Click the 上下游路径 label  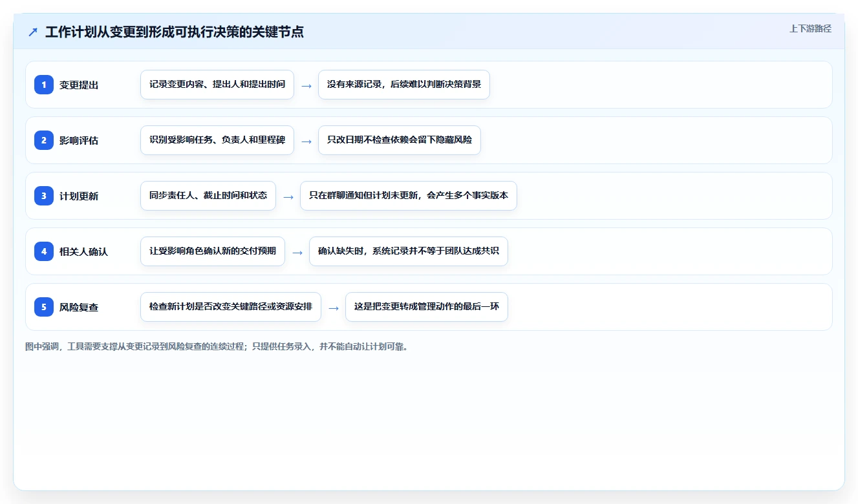click(810, 28)
